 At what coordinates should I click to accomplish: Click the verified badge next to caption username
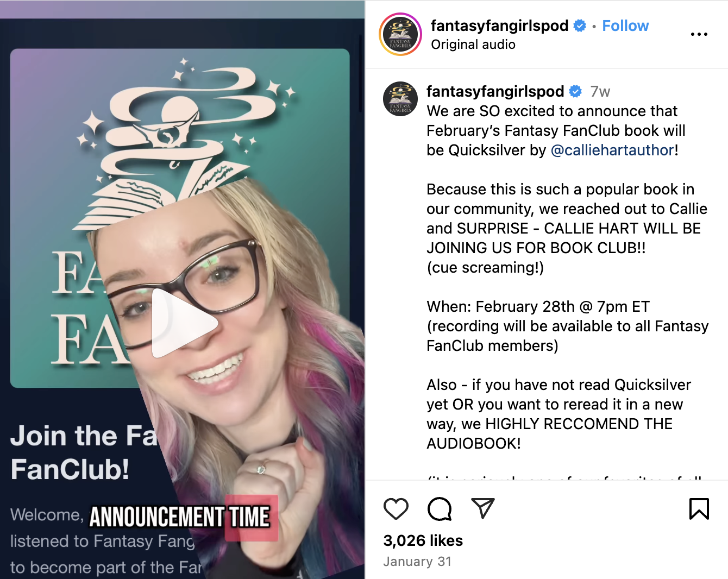576,91
